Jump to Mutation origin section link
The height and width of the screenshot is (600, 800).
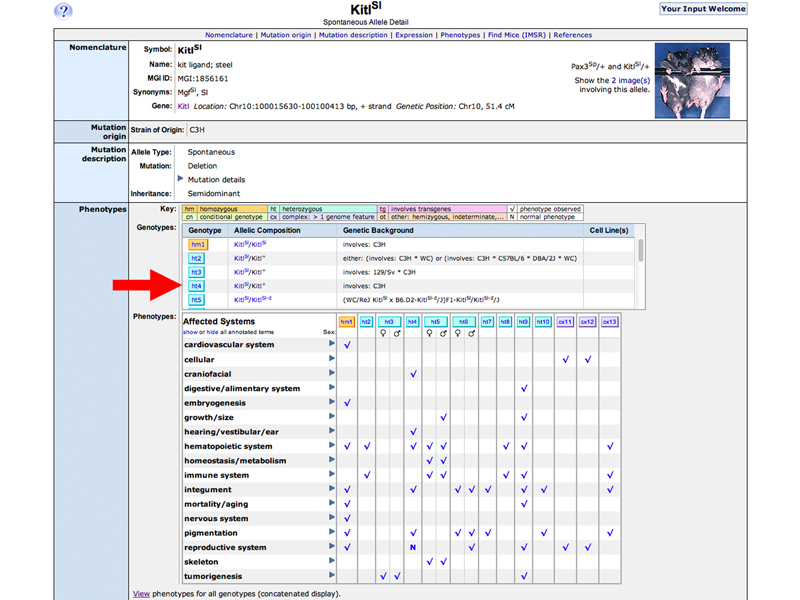tap(286, 35)
